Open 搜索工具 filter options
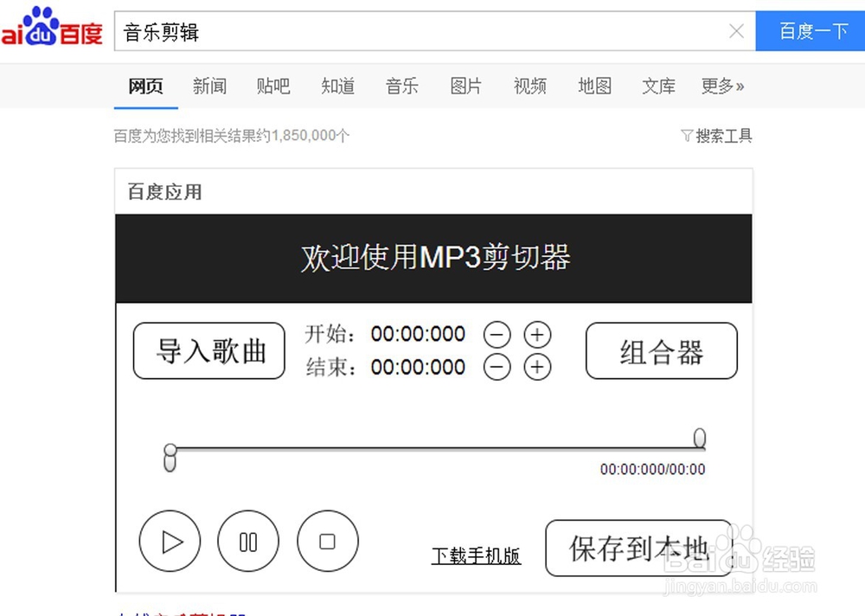 716,136
